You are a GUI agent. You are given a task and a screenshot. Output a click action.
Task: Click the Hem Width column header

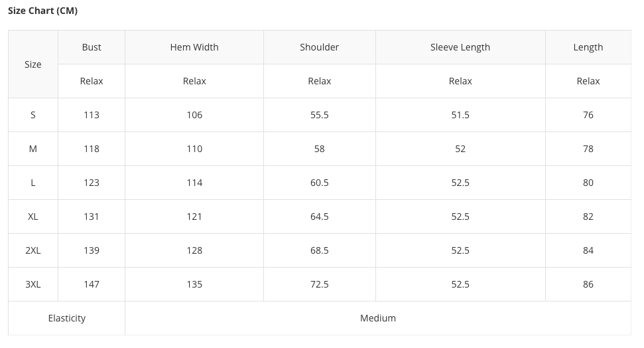pos(194,47)
